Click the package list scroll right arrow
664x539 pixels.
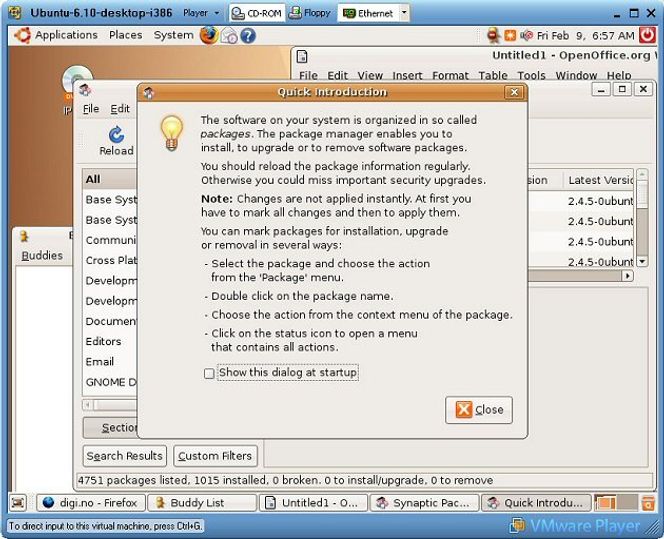pyautogui.click(x=627, y=276)
